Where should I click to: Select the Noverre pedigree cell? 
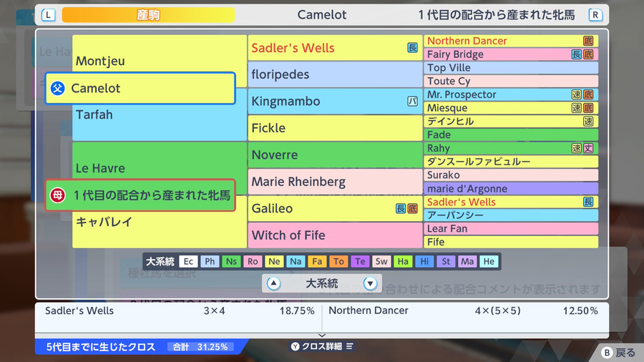coord(335,155)
